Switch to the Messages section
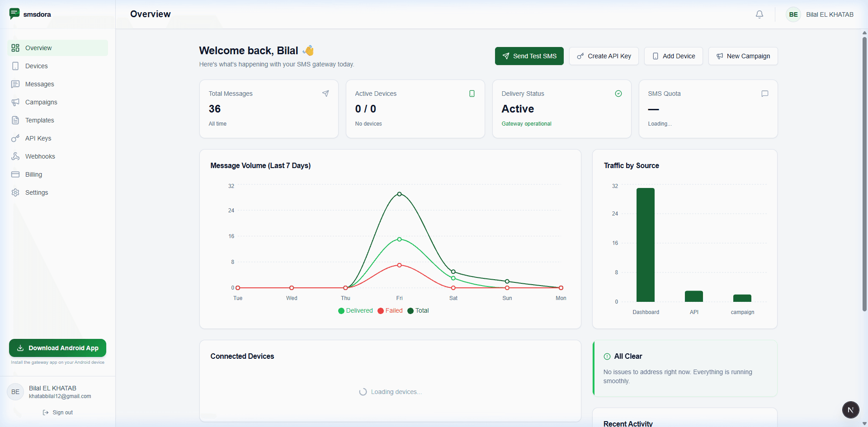Screen dimensions: 868x427 38,84
